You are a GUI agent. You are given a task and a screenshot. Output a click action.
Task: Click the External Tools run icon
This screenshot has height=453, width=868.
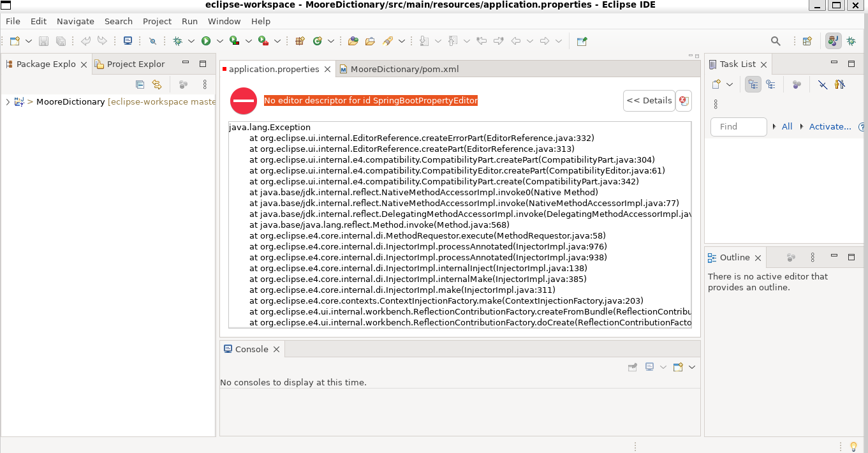pos(263,41)
